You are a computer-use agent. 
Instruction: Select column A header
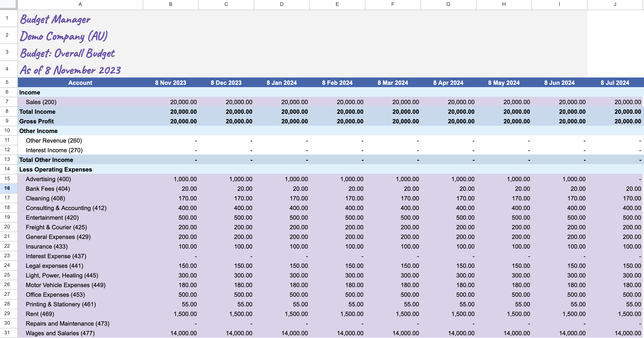80,4
